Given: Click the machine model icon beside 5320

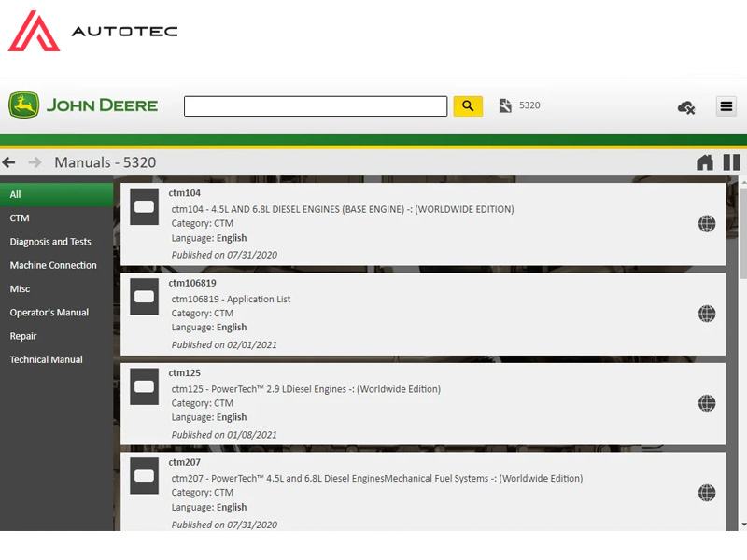Looking at the screenshot, I should (x=505, y=105).
